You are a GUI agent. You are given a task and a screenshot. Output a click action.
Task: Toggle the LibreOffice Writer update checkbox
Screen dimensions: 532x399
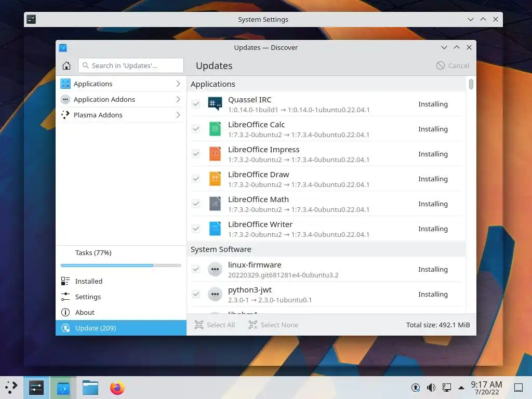[196, 229]
